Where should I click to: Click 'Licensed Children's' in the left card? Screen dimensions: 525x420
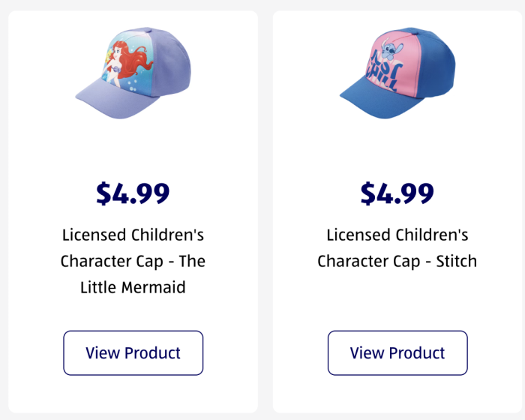point(133,235)
